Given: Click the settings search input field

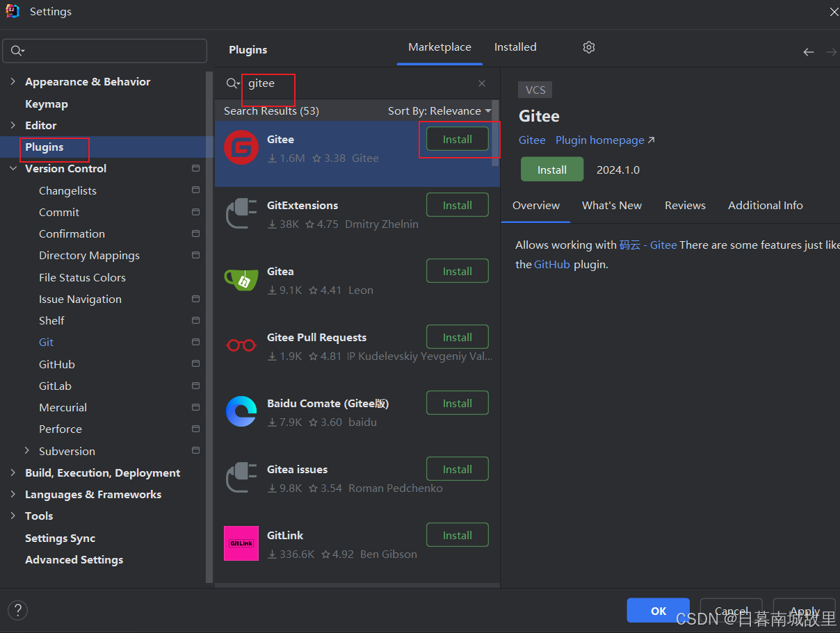Looking at the screenshot, I should (x=105, y=51).
